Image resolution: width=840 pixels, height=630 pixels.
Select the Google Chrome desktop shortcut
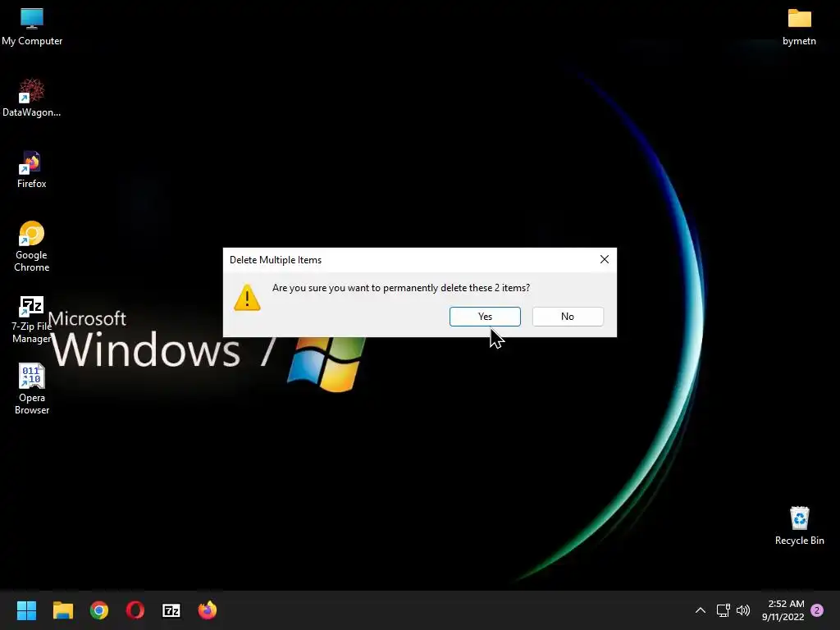(x=32, y=246)
